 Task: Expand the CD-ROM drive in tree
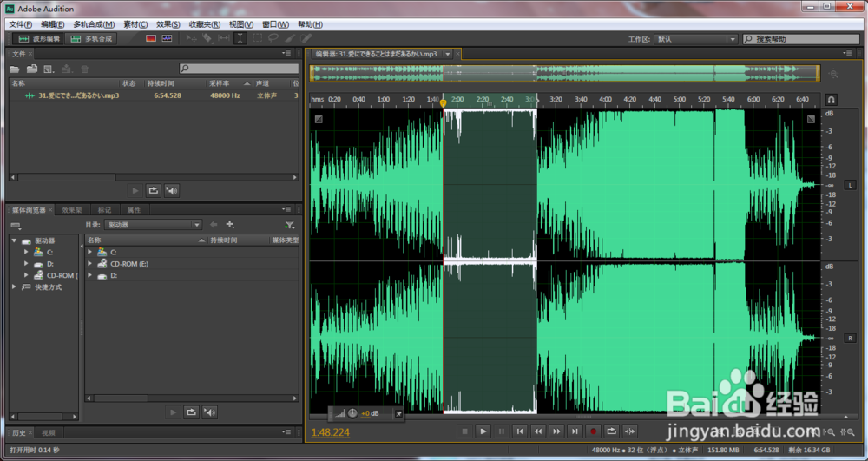[x=26, y=275]
